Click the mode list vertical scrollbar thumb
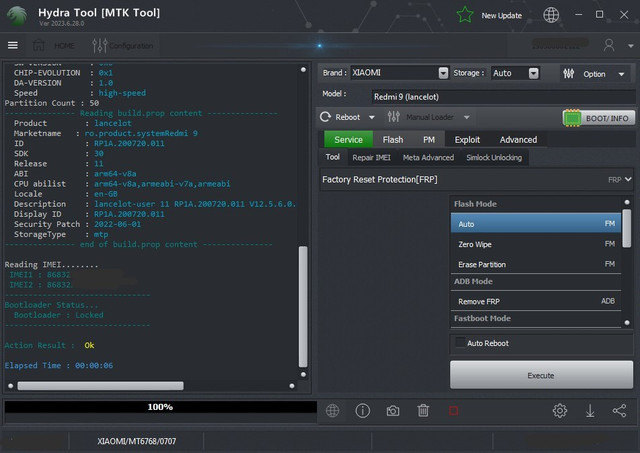The image size is (640, 453). (627, 228)
